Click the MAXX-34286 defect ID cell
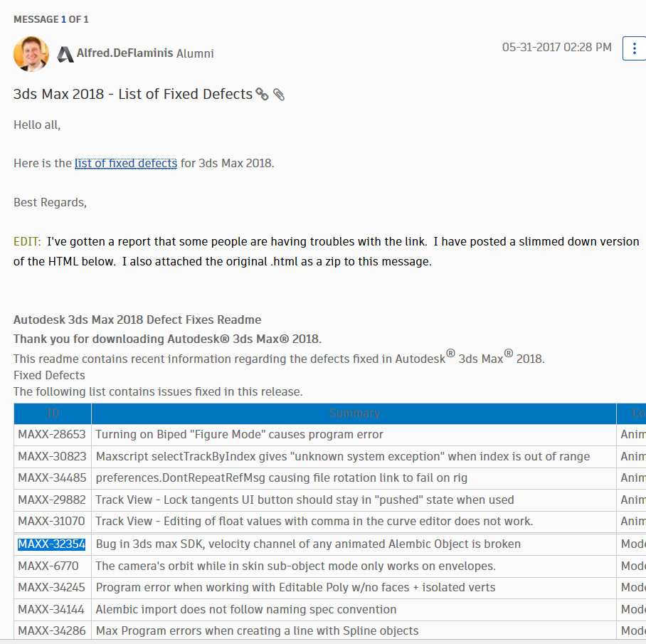Image resolution: width=646 pixels, height=644 pixels. [x=51, y=631]
